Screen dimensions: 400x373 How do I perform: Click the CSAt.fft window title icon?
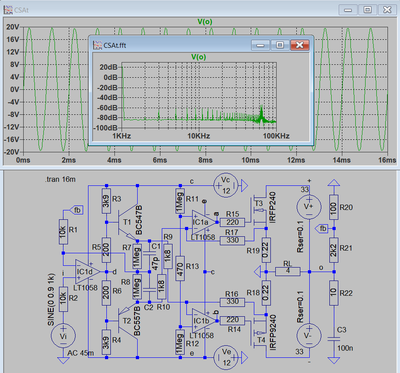pyautogui.click(x=97, y=45)
